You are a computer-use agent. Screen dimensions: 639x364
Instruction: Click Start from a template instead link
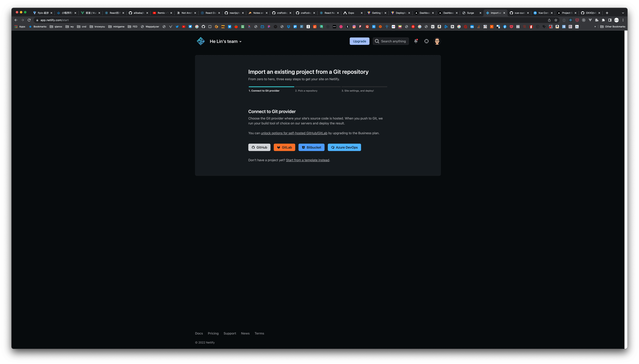[307, 160]
